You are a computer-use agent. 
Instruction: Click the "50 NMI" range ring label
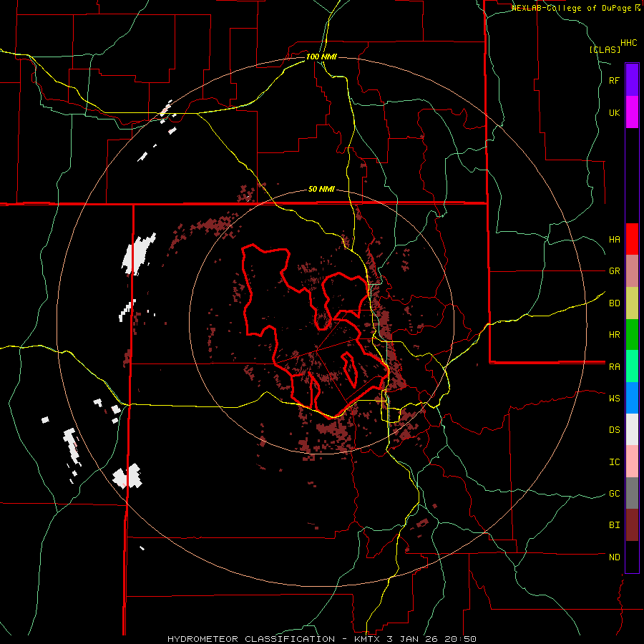pos(321,189)
